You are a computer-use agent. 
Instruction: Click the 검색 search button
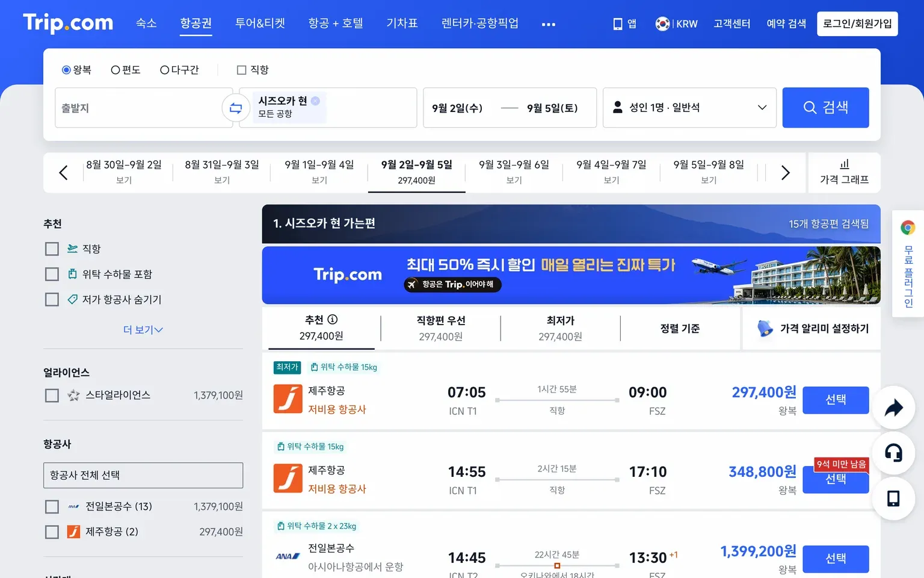click(825, 108)
